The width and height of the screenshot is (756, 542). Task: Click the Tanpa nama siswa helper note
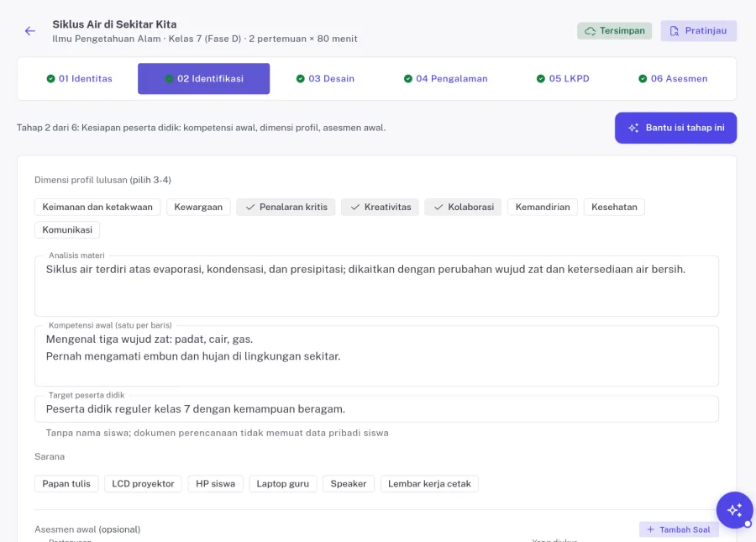coord(217,433)
